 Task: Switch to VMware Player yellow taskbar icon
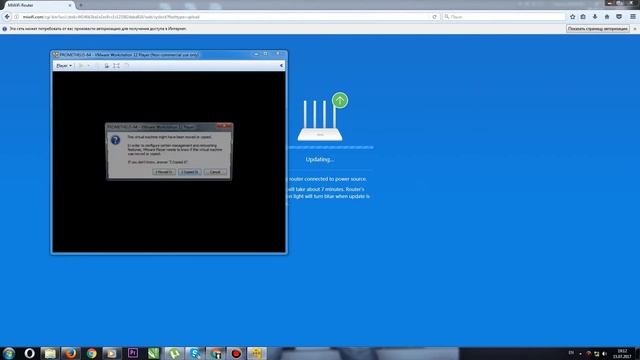click(x=257, y=353)
